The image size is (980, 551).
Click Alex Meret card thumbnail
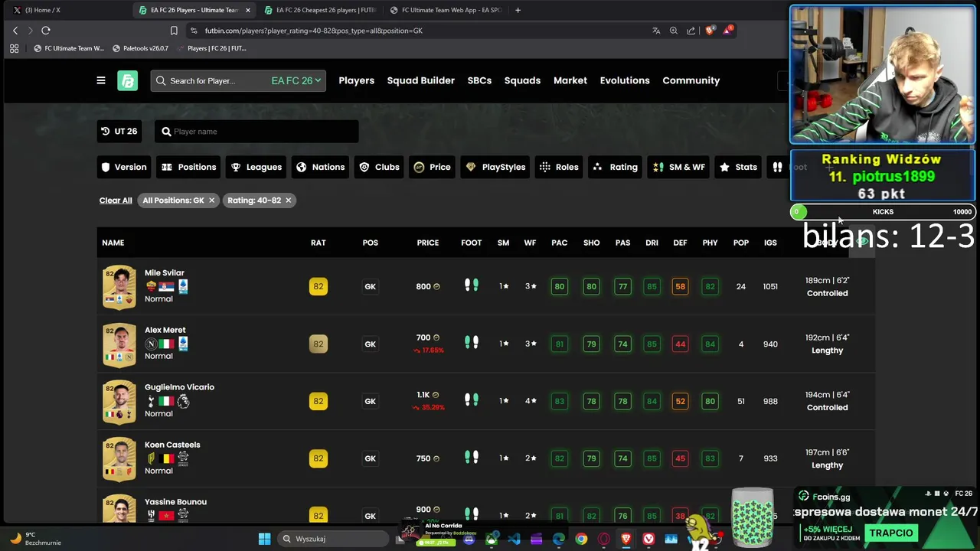click(119, 344)
